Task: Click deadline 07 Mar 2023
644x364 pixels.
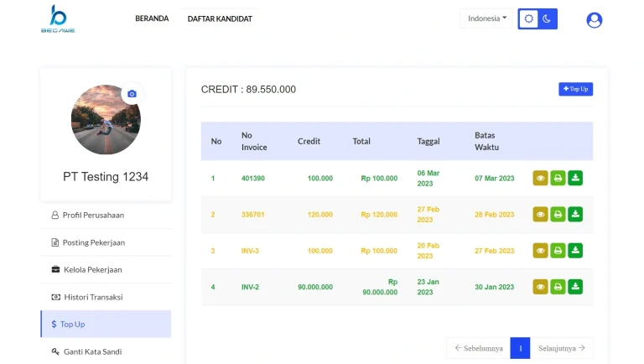Action: pyautogui.click(x=495, y=179)
